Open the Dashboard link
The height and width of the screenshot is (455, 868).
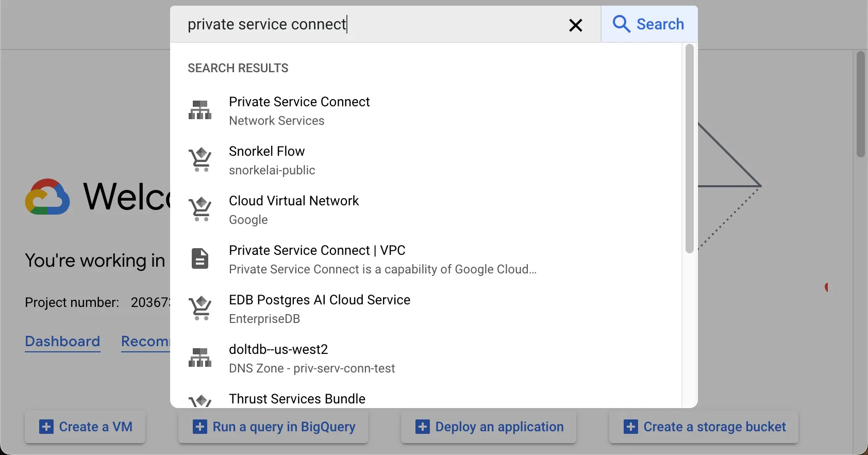[x=62, y=342]
